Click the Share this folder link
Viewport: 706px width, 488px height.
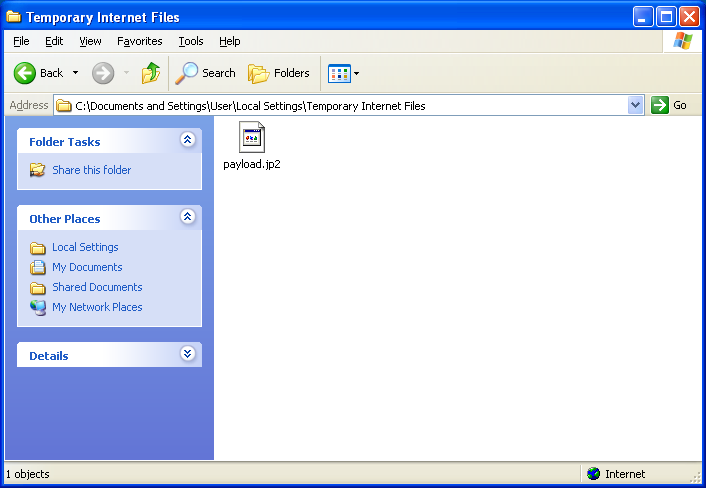[x=91, y=170]
